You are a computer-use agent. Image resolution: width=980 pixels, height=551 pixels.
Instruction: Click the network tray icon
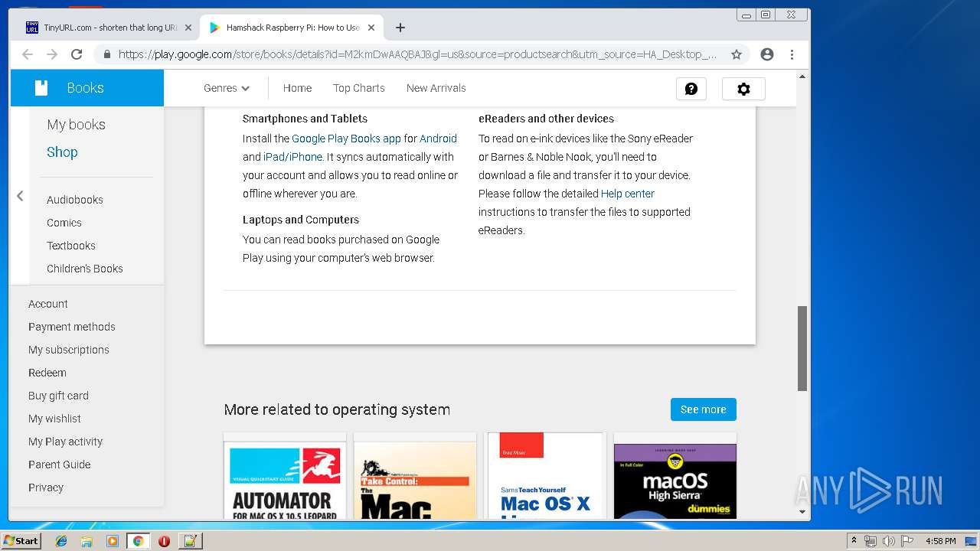(x=871, y=541)
